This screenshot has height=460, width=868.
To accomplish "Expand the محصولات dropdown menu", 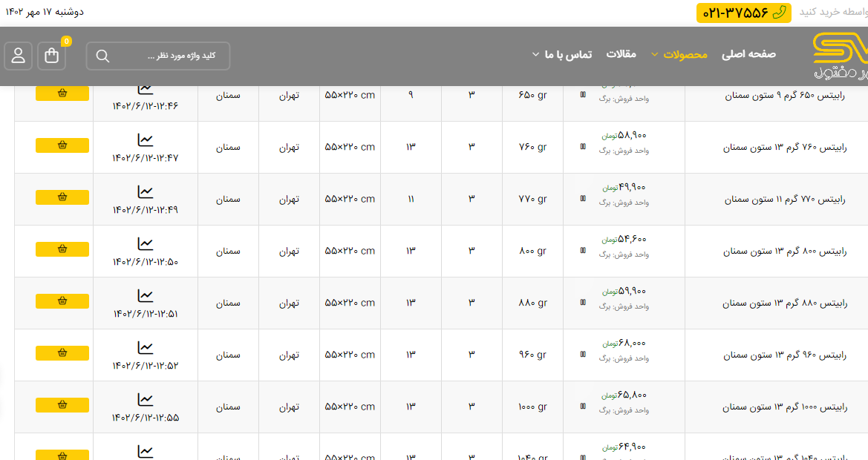I will [679, 54].
